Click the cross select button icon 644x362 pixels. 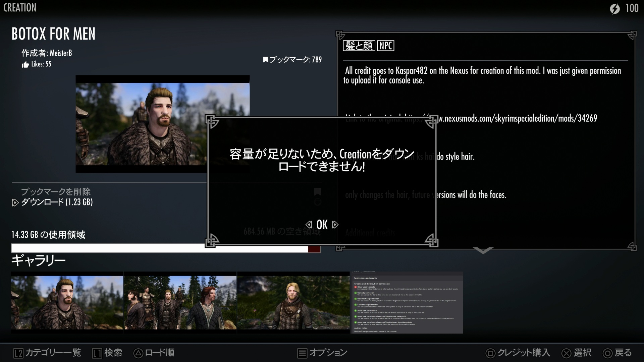566,353
